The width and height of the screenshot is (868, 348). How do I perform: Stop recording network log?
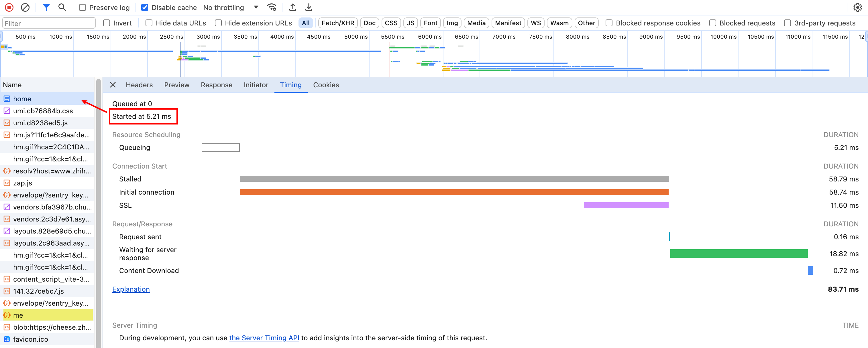(9, 7)
